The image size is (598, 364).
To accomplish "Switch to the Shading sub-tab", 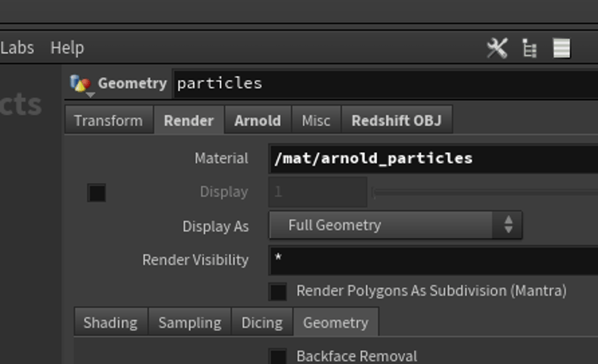I will point(111,323).
